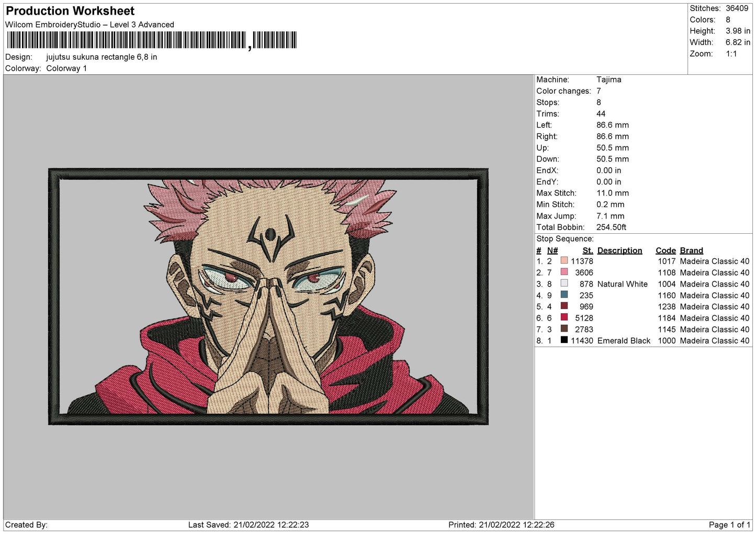This screenshot has height=534, width=756.
Task: Click the dark red swatch with 969 stitches
Action: (564, 306)
